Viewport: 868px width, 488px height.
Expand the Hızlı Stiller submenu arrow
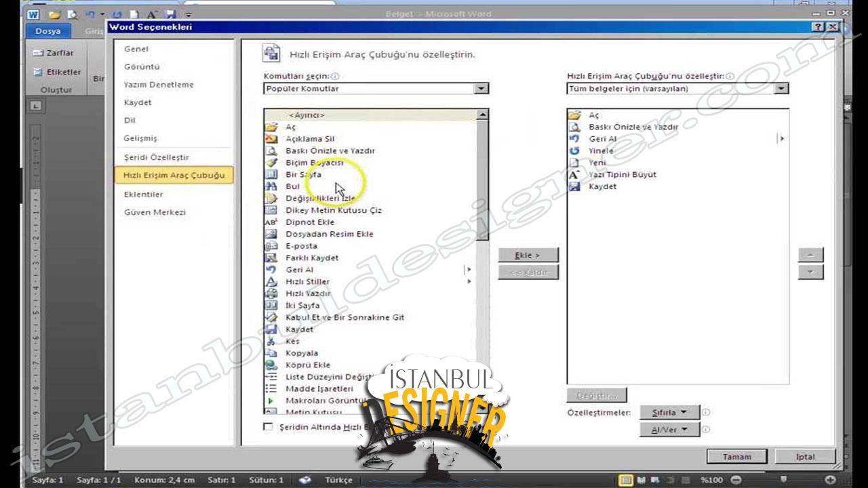coord(469,281)
